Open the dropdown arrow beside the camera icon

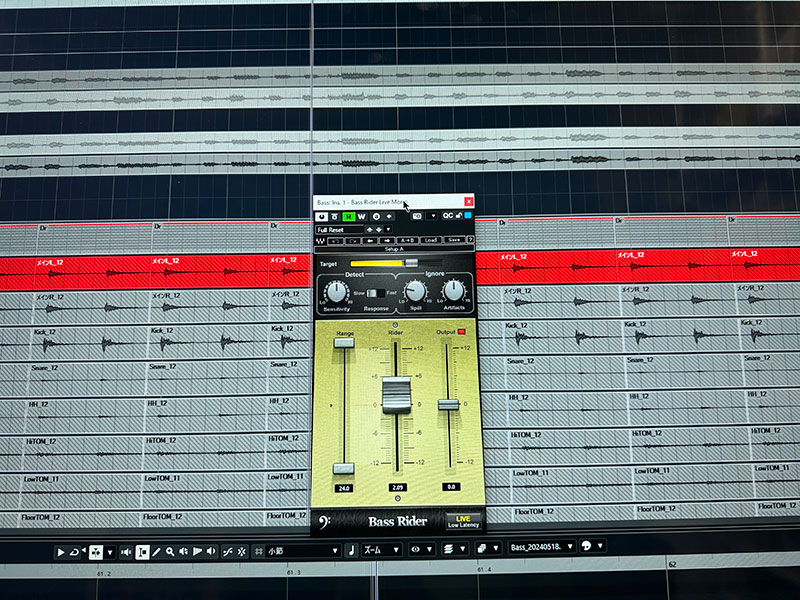[x=433, y=216]
